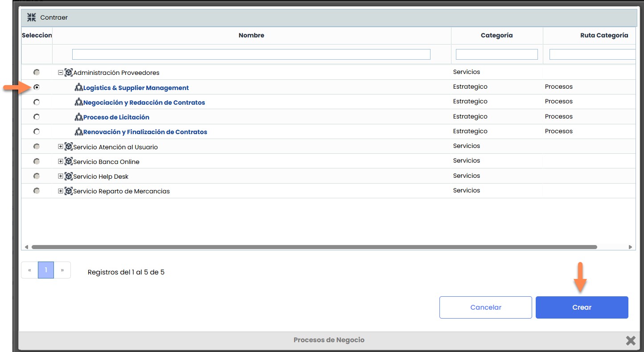Click the Logistics & Supplier Management process icon
Screen dimensions: 644x352
coord(79,88)
